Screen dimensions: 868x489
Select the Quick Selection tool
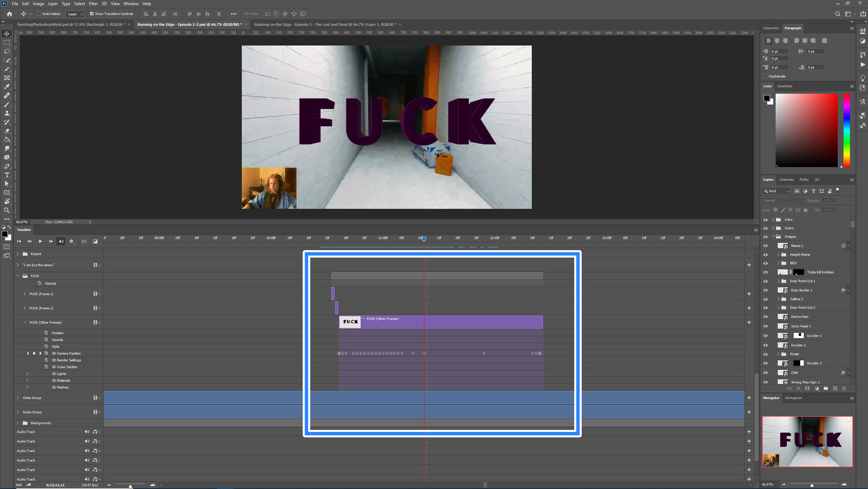7,60
